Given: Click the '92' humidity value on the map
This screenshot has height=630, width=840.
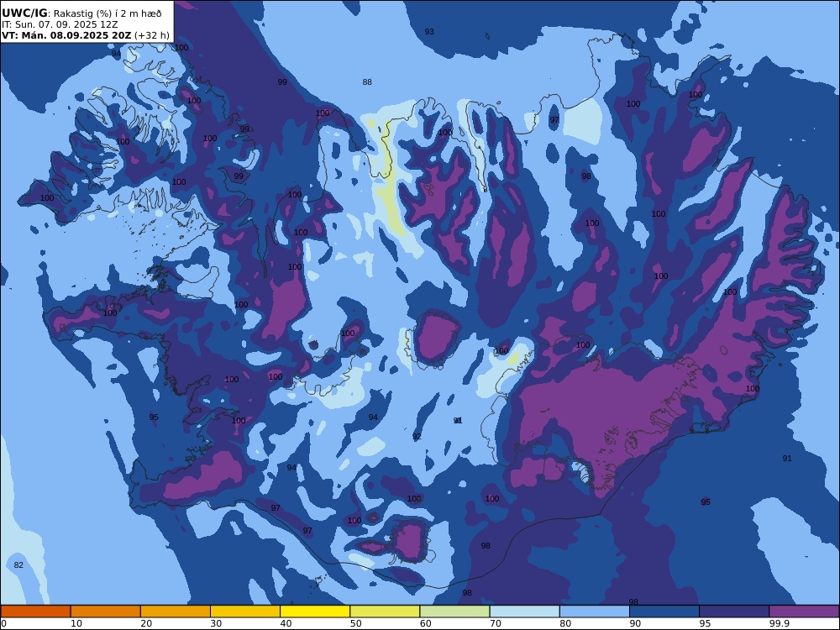Looking at the screenshot, I should coord(417,437).
